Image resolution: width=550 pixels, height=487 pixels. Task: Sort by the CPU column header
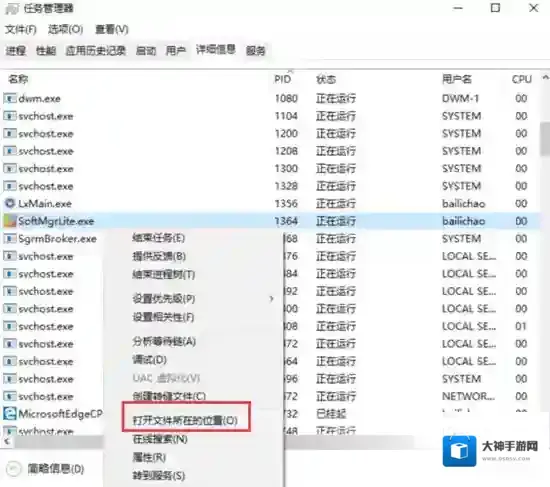[x=522, y=79]
